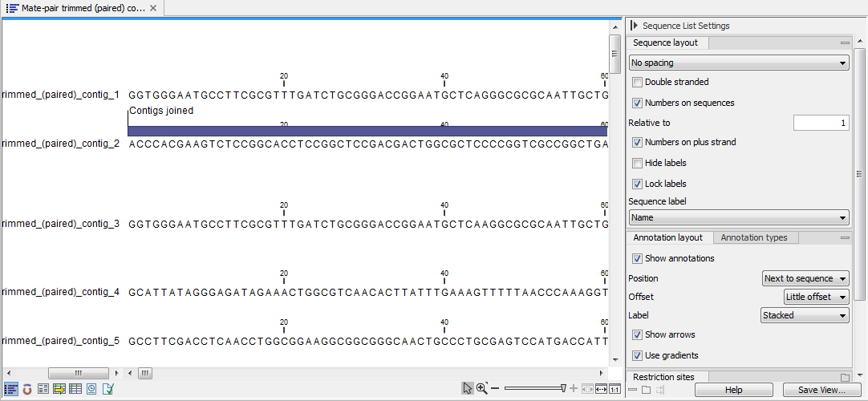Viewport: 868px width, 401px height.
Task: Click the 1:1 zoom to 100% icon
Action: (614, 389)
